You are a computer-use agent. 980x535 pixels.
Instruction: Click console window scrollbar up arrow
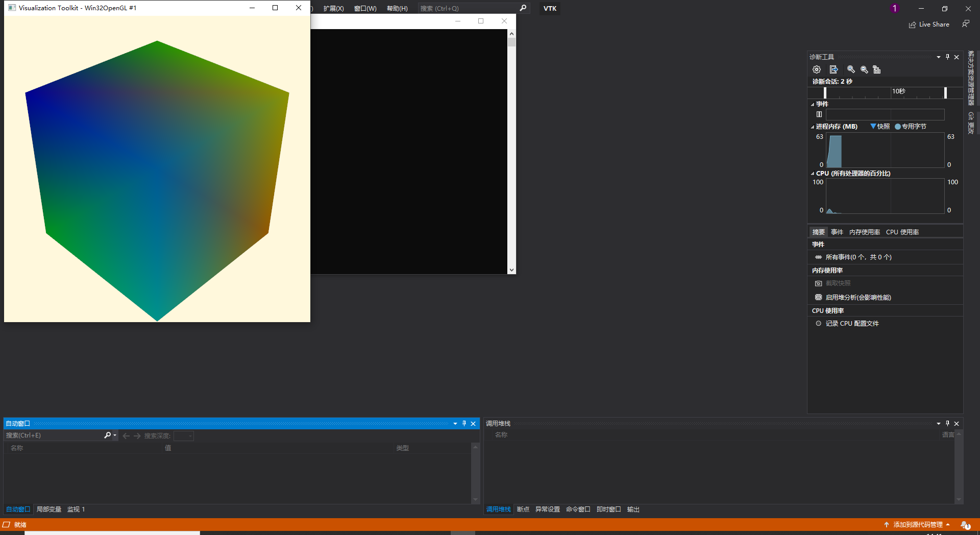[x=511, y=34]
